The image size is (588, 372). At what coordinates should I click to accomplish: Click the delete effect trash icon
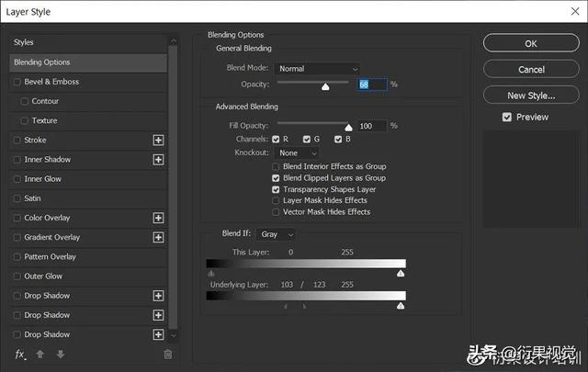(x=167, y=354)
